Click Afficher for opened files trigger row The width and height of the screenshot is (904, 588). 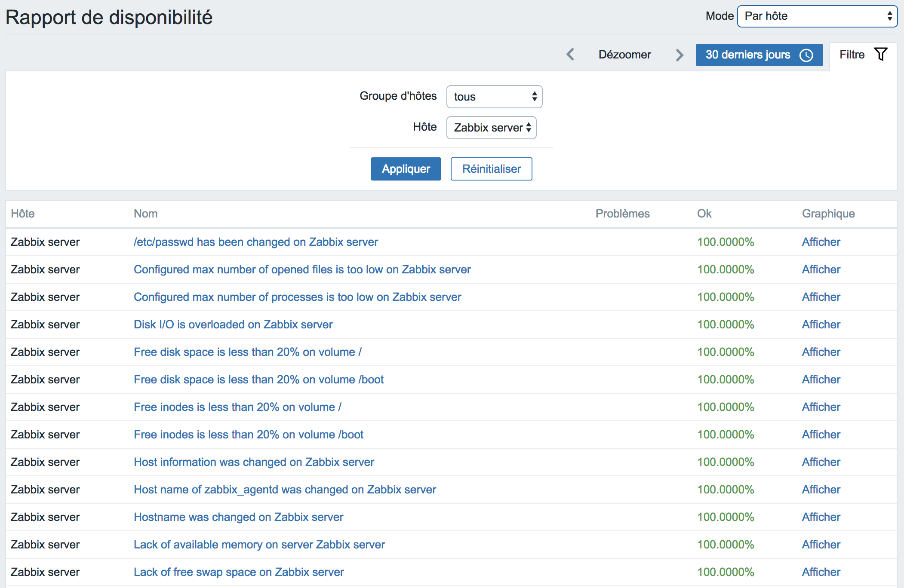[x=821, y=269]
